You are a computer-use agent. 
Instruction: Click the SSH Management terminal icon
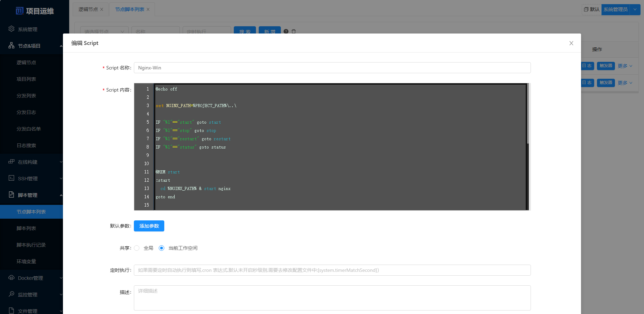[11, 178]
